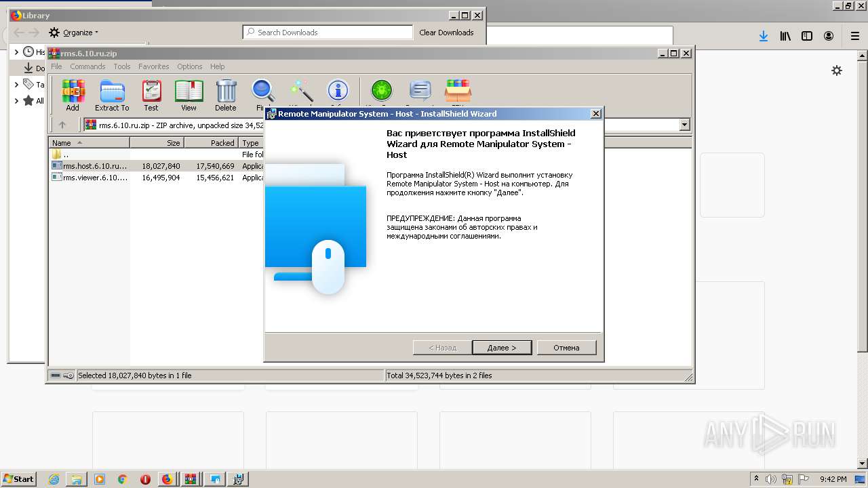868x488 pixels.
Task: Click the SFX toolbar icon in WinRAR
Action: pyautogui.click(x=458, y=92)
